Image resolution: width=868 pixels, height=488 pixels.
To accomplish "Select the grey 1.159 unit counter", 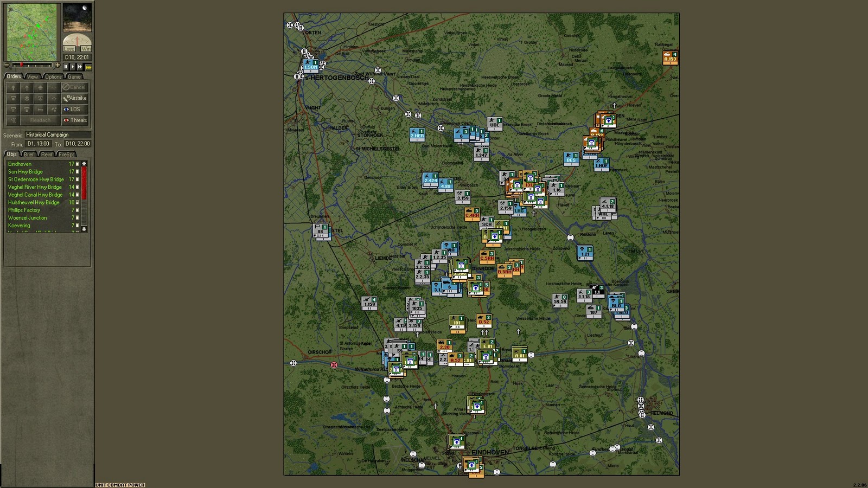I will click(x=369, y=303).
